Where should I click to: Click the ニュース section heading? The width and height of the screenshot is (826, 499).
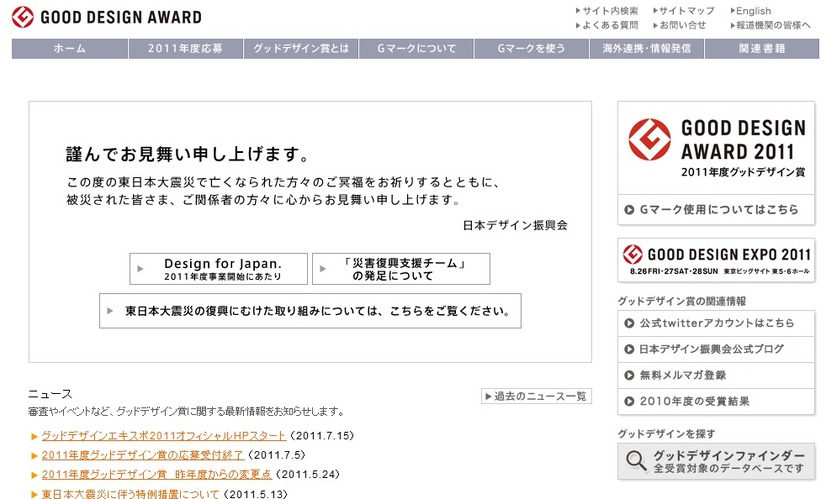(x=50, y=394)
